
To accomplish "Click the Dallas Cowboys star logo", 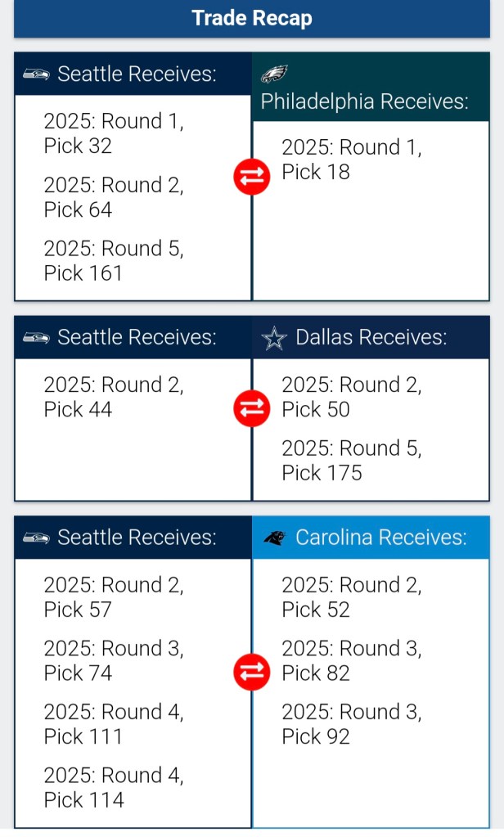I will pos(273,337).
